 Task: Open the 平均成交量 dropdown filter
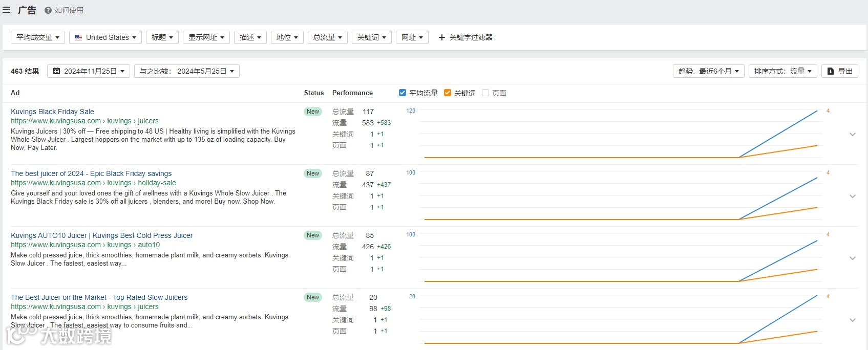(x=38, y=37)
